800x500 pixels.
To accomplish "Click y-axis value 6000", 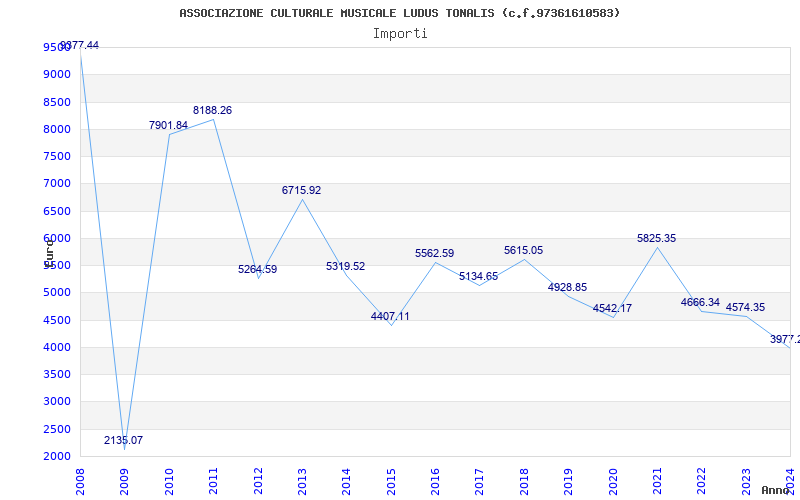I will point(57,238).
